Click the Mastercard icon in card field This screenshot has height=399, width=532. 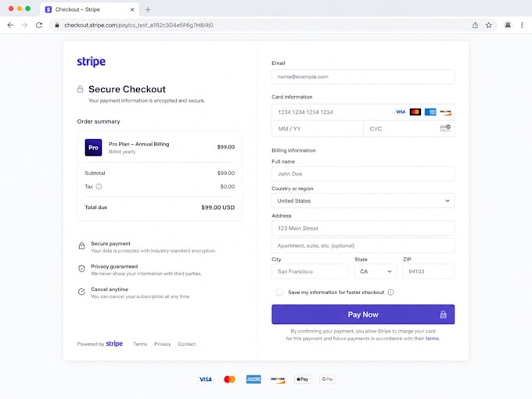(415, 112)
